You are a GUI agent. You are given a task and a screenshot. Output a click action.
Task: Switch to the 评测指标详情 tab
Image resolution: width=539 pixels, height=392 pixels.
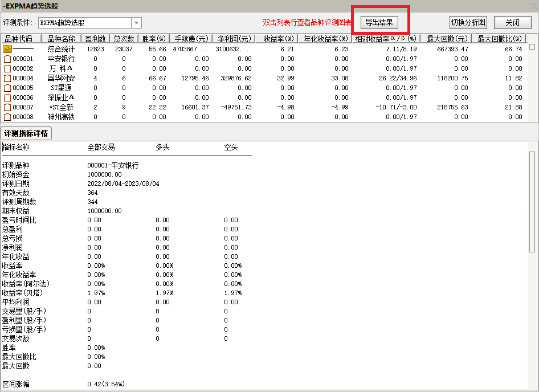pos(27,133)
